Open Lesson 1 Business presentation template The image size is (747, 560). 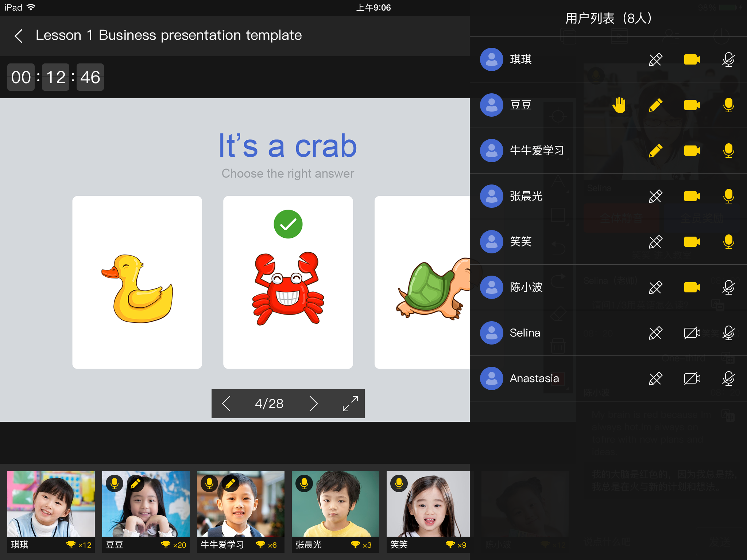(x=169, y=35)
